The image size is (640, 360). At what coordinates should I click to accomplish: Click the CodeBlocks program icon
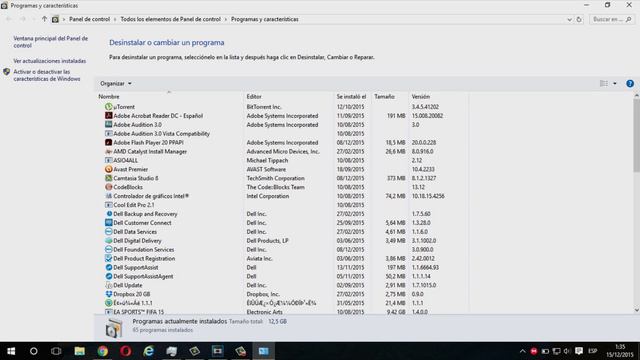109,187
